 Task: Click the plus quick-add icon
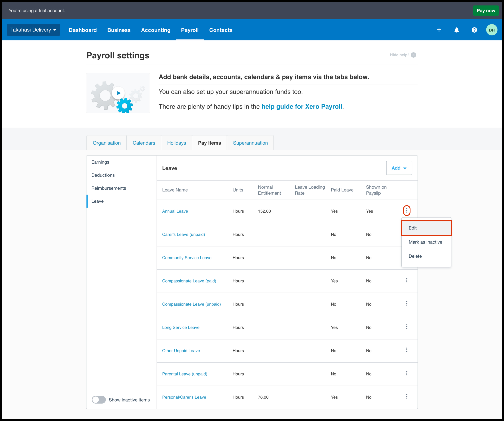point(439,30)
